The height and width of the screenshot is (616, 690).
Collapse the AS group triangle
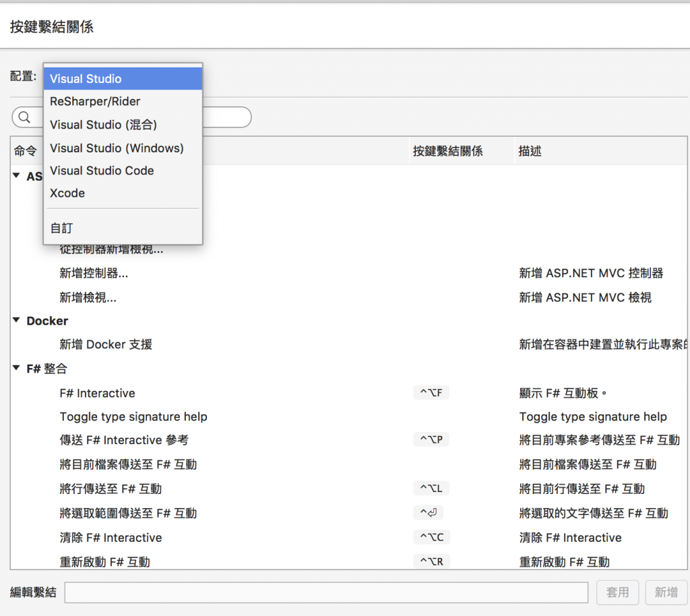click(16, 175)
